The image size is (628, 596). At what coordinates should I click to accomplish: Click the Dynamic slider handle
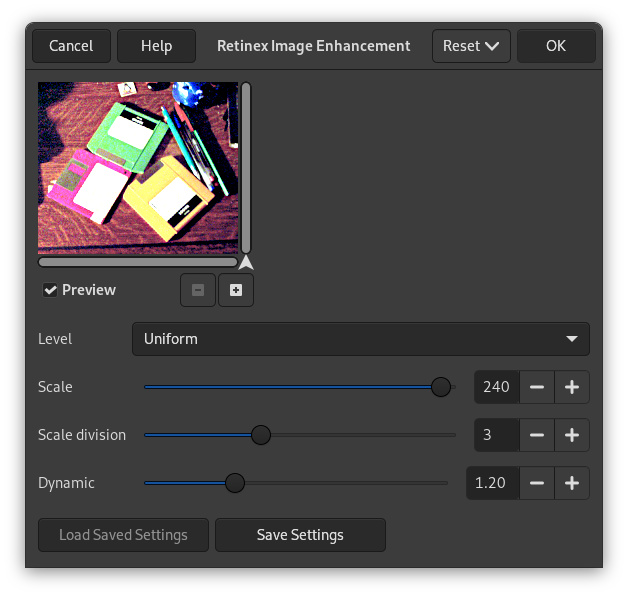[x=235, y=483]
